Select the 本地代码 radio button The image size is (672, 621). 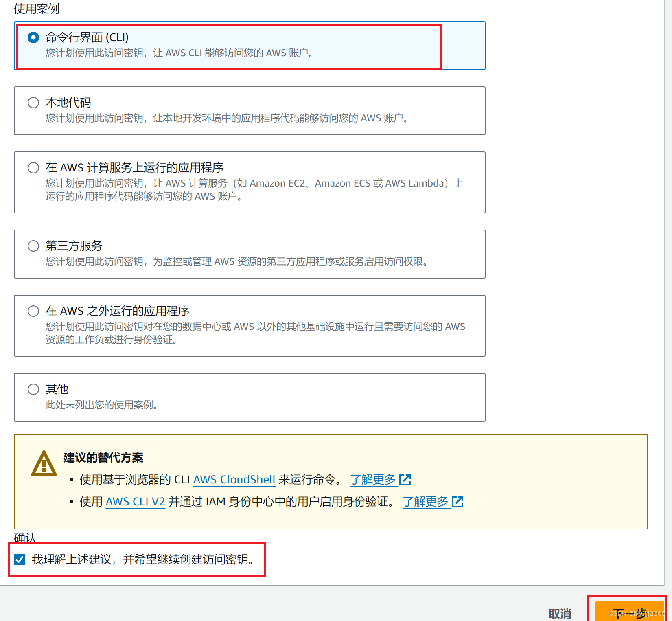[x=33, y=103]
